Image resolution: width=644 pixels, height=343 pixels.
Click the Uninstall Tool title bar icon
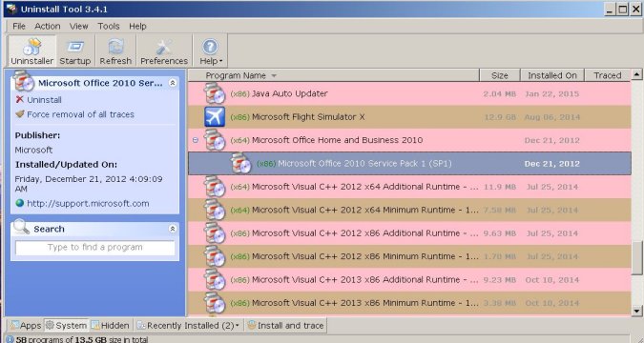(x=11, y=9)
